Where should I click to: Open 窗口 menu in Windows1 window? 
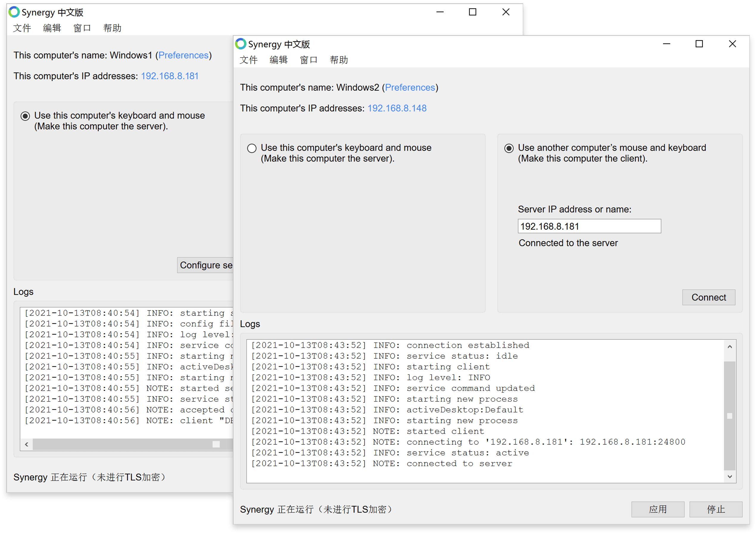82,28
